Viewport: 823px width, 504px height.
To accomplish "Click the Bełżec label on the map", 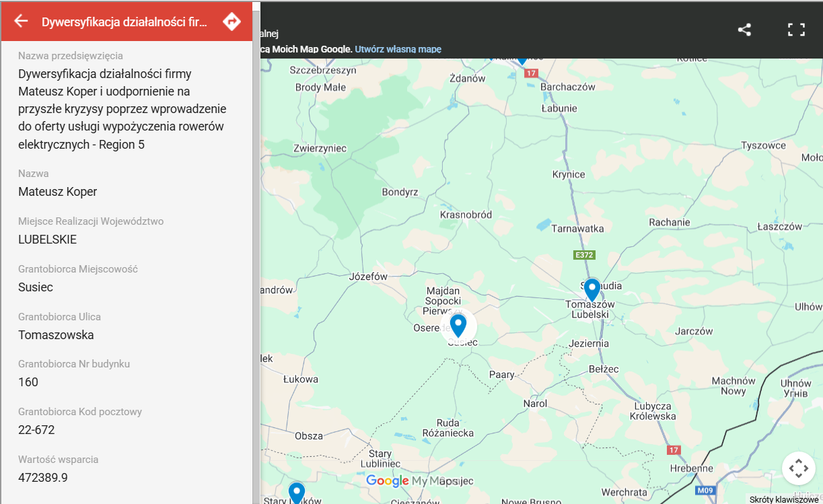I will (x=603, y=369).
